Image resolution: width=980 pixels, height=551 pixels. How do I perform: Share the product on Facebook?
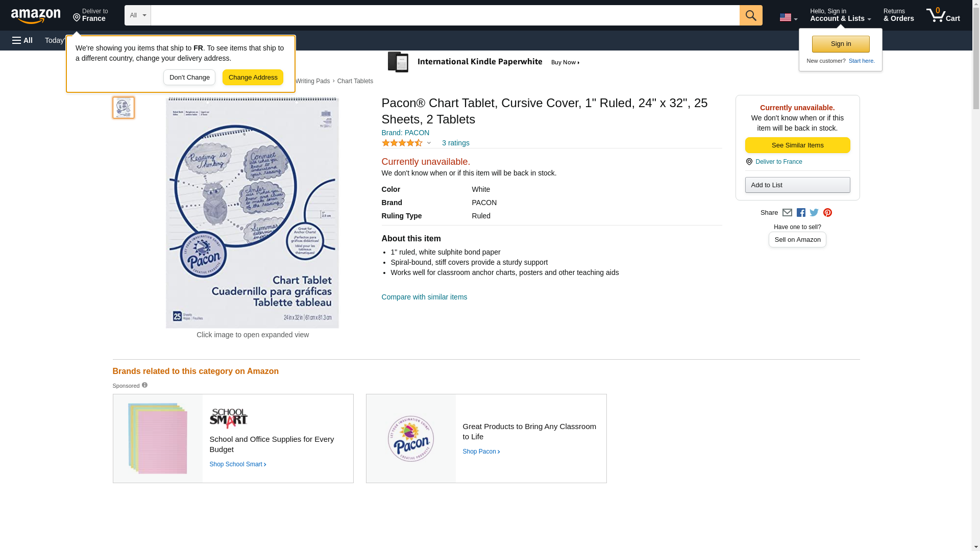(x=801, y=213)
